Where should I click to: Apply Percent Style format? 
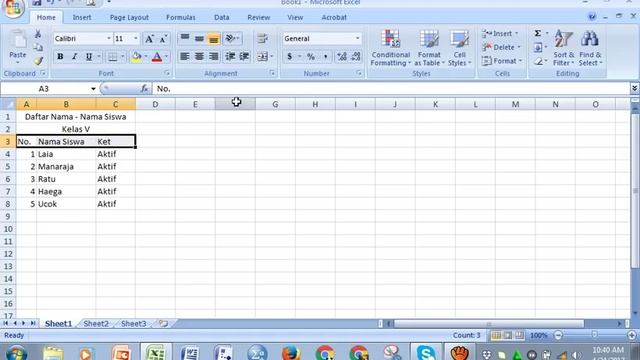311,57
